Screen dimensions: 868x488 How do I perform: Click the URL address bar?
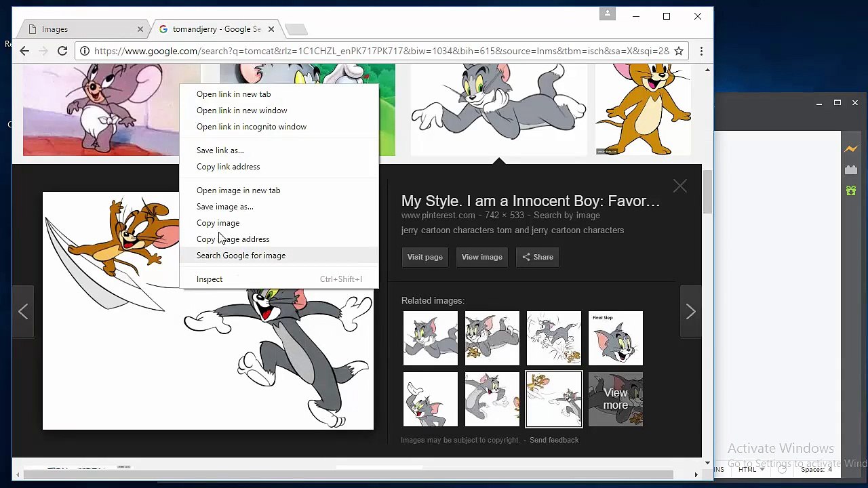coord(381,51)
